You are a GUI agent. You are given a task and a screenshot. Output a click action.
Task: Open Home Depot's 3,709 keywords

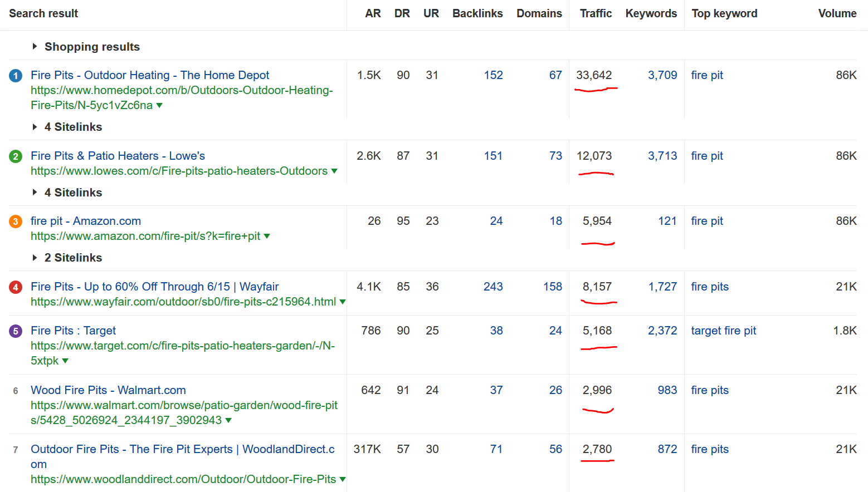pos(662,75)
